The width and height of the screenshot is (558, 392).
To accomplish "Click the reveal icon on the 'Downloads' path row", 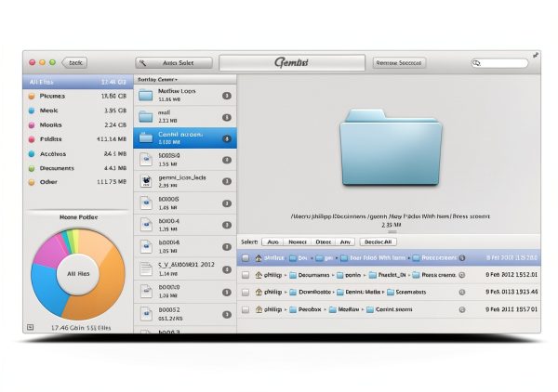I will pos(462,292).
